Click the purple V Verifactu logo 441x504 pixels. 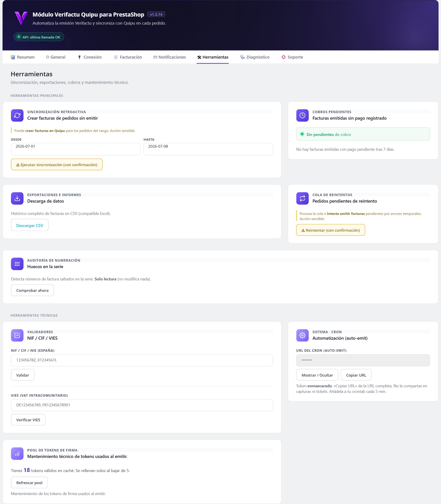click(x=21, y=18)
